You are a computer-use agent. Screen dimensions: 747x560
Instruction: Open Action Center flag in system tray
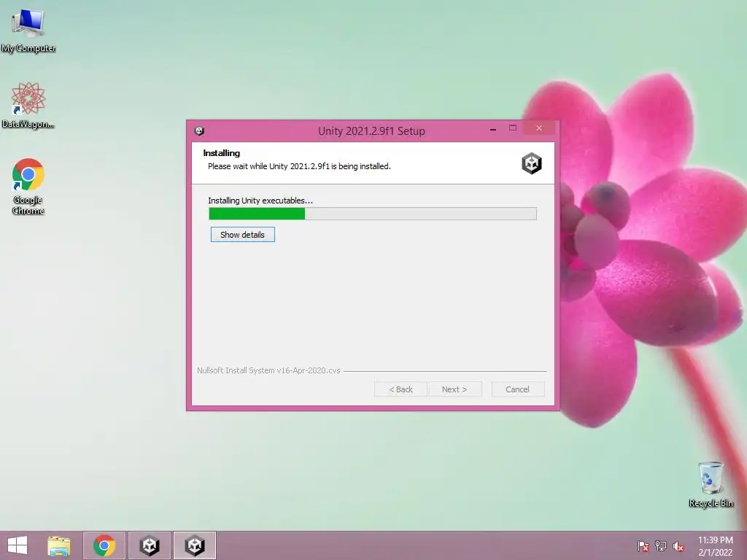pos(643,546)
